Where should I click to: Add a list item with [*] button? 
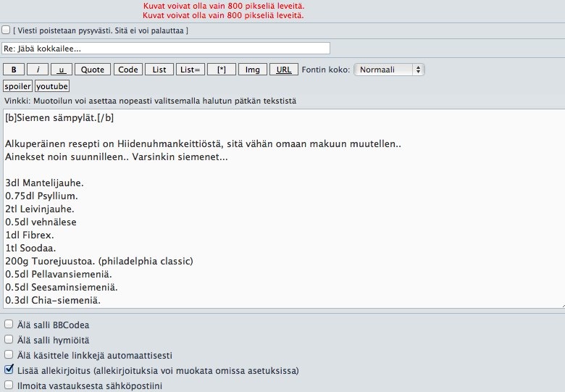point(221,70)
